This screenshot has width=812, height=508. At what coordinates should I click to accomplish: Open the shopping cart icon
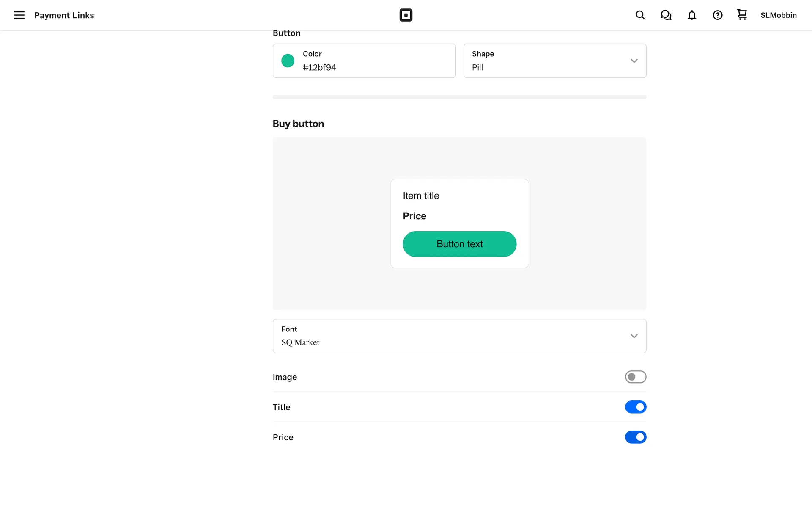742,15
